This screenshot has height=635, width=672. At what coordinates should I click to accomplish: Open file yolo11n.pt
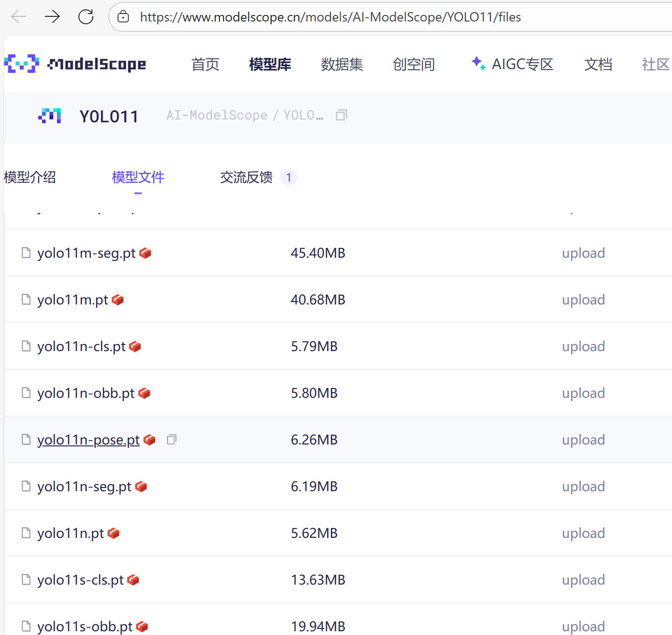[71, 533]
